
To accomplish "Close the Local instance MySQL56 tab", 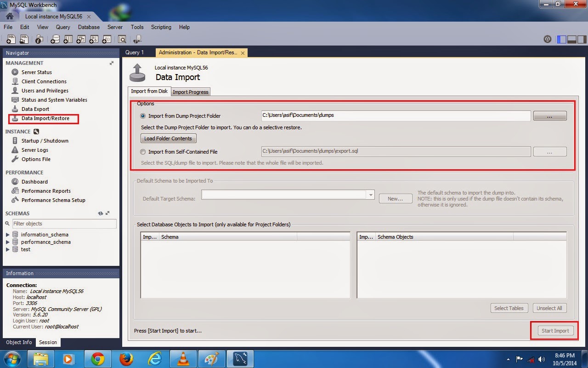I will click(89, 17).
